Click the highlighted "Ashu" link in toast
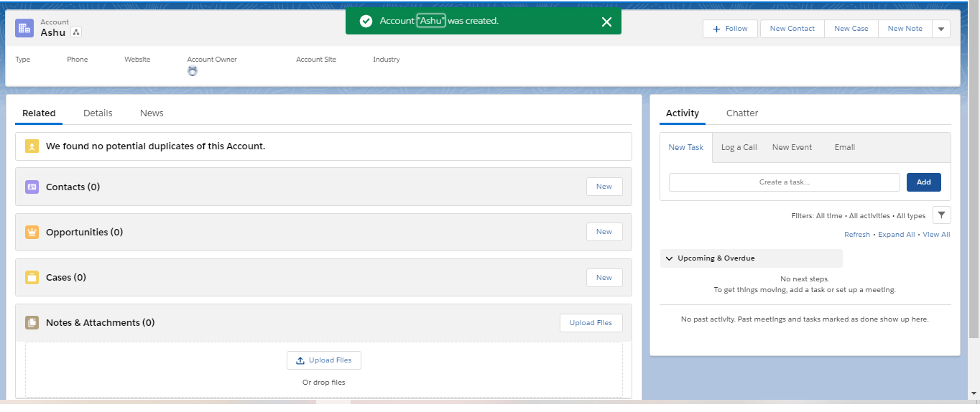 pyautogui.click(x=431, y=21)
